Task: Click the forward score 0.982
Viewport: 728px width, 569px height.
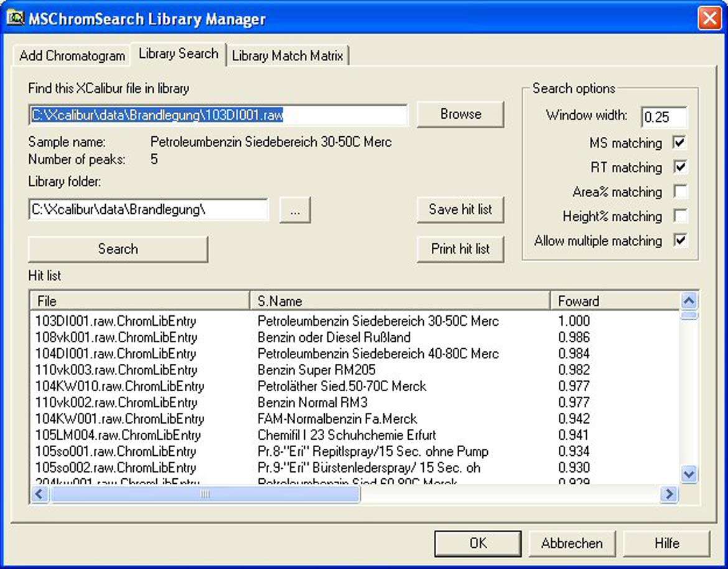Action: 574,370
